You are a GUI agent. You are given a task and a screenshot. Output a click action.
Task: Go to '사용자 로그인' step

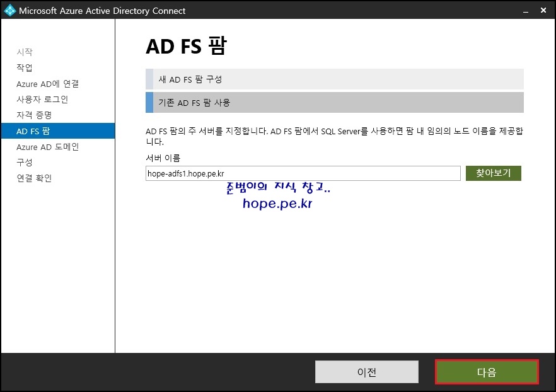(x=42, y=99)
